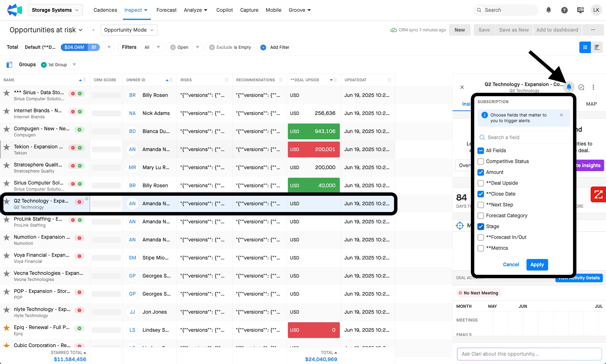Go to the Forecast menu item
Screen dimensions: 606x364
[166, 10]
